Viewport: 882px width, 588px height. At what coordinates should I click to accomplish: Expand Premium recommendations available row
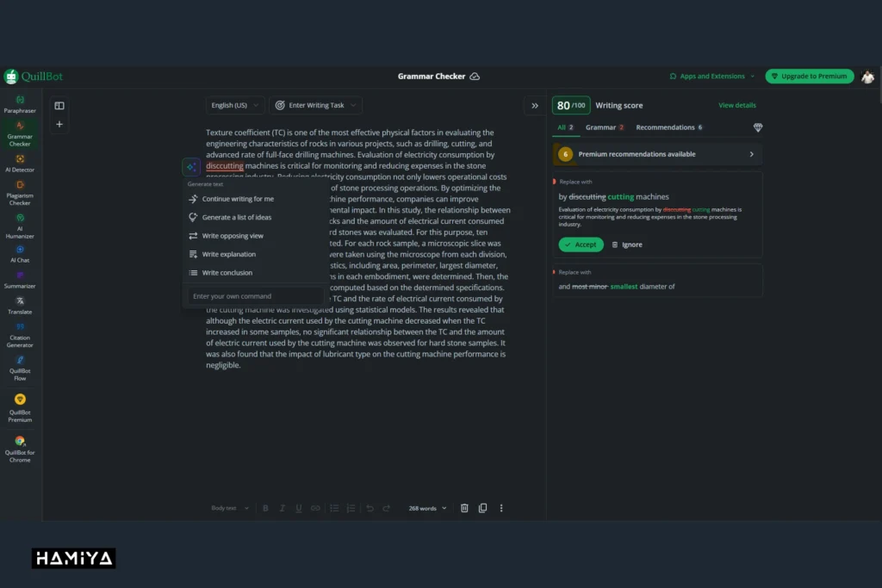coord(657,154)
